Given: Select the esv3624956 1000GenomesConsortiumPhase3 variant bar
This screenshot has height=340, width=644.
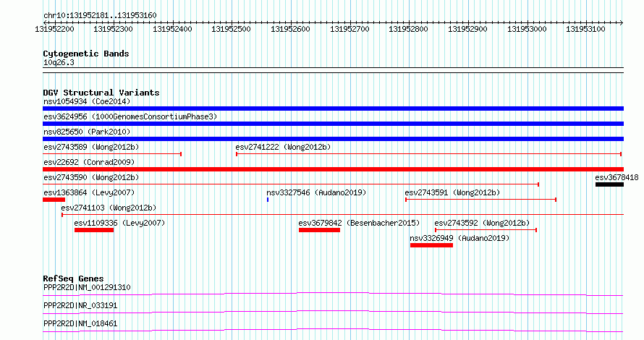Looking at the screenshot, I should point(333,124).
